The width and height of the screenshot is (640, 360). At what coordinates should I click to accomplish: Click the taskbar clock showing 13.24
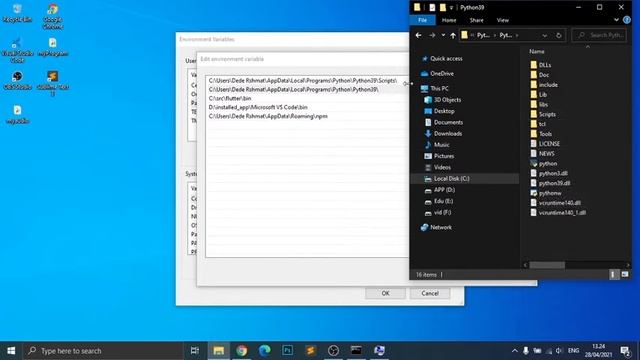[x=598, y=351]
